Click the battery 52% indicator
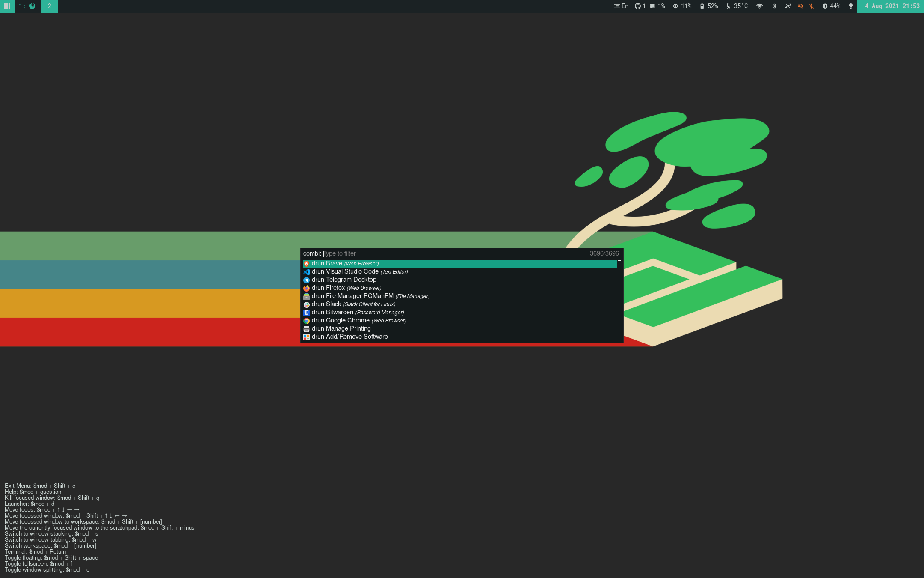Screen dimensions: 924x578 709,6
